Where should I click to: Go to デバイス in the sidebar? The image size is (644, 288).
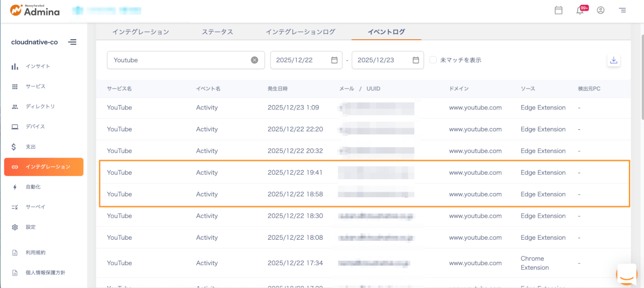coord(35,127)
